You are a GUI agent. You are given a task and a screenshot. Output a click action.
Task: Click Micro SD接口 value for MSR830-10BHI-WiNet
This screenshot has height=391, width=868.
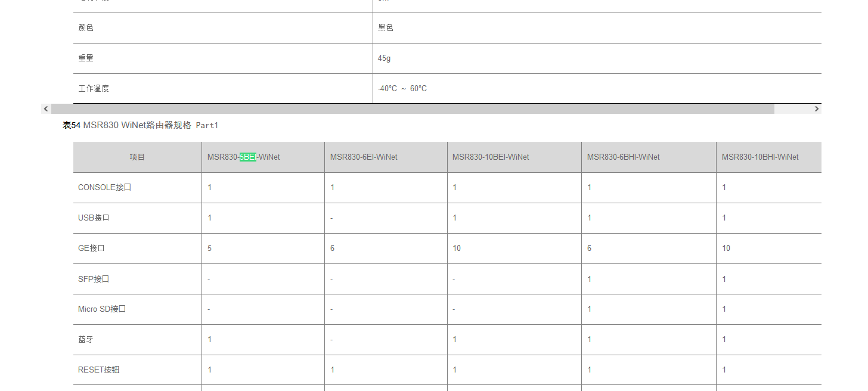click(x=724, y=309)
